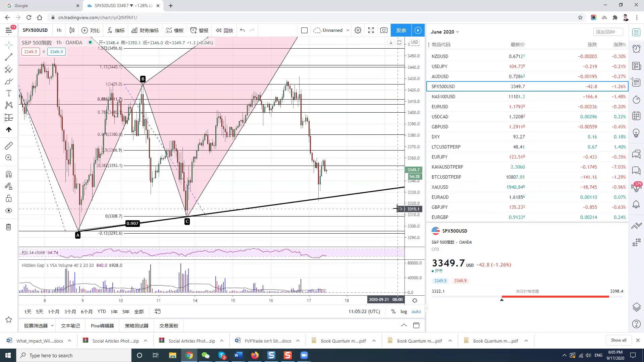Open the Pine editor tab

[102, 325]
